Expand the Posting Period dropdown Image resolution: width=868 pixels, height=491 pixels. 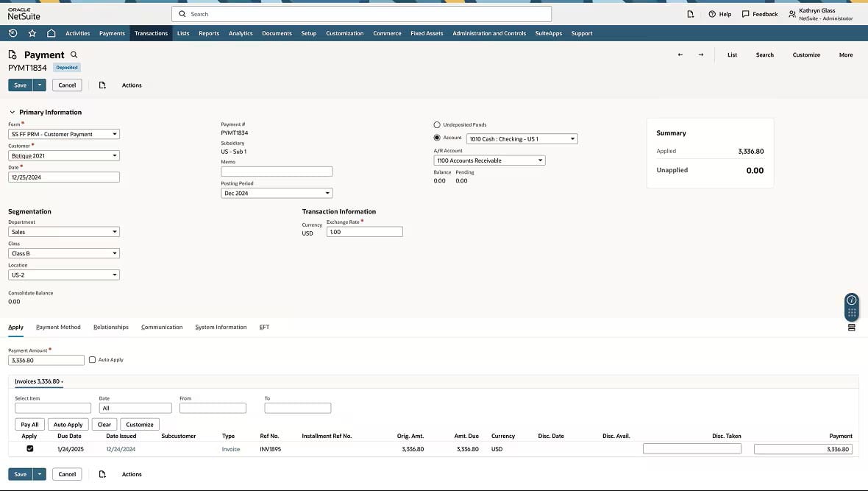[x=277, y=193]
